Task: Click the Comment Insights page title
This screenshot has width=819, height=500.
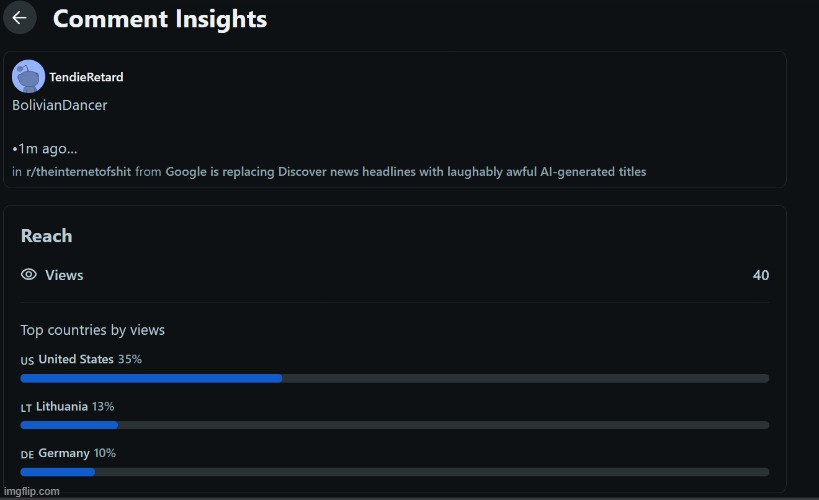Action: [x=159, y=19]
